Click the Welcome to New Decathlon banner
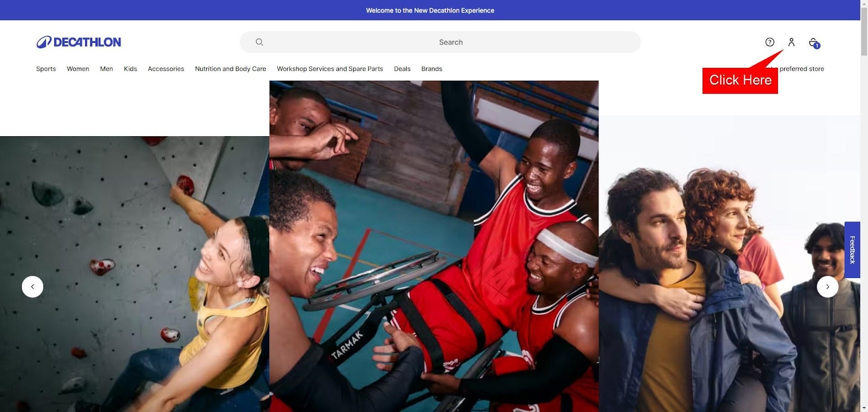This screenshot has height=412, width=868. coord(430,10)
